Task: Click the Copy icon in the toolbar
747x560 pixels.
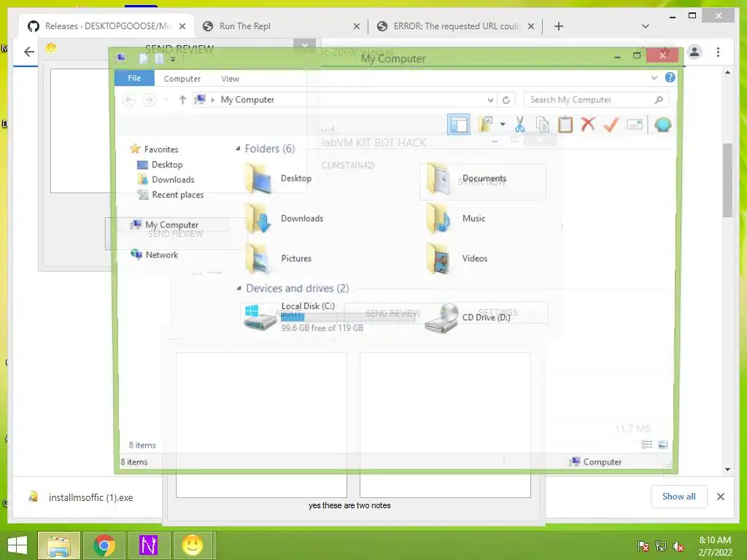Action: tap(542, 125)
